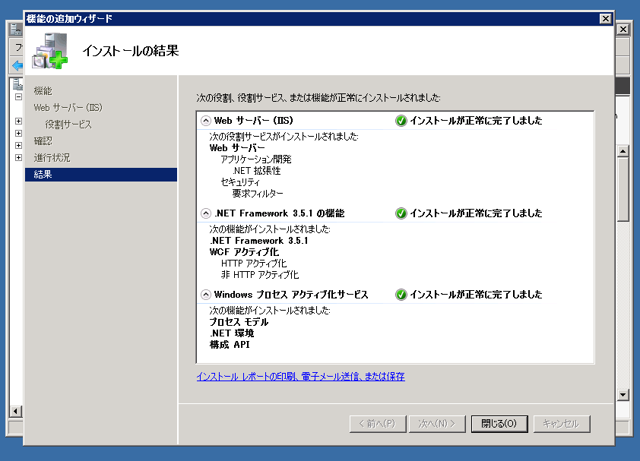640x461 pixels.
Task: Click the wizard server icon with green plus
Action: (50, 51)
